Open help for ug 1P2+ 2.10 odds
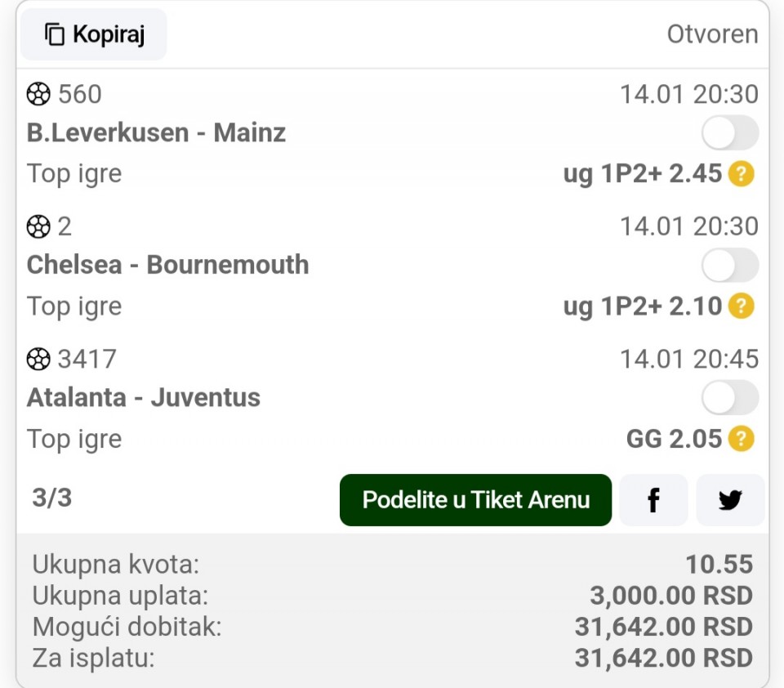Viewport: 784px width, 688px height. click(x=741, y=306)
